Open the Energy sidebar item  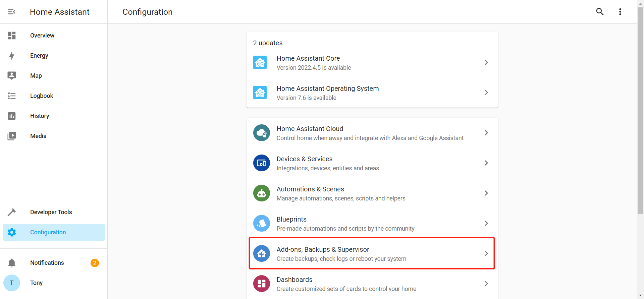tap(54, 56)
